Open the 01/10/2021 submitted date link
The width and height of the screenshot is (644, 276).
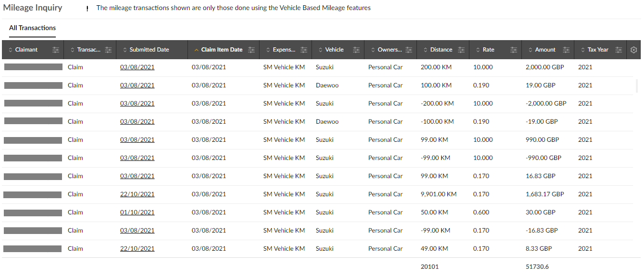point(137,212)
